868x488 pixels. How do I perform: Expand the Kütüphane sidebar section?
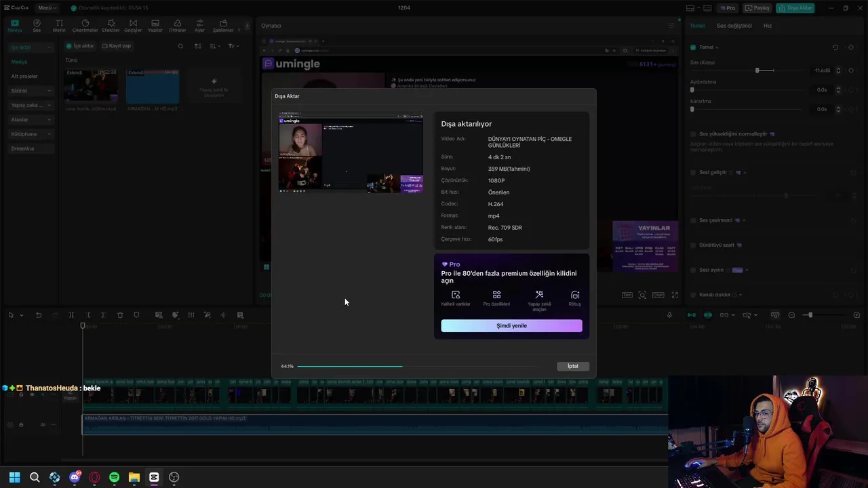31,134
